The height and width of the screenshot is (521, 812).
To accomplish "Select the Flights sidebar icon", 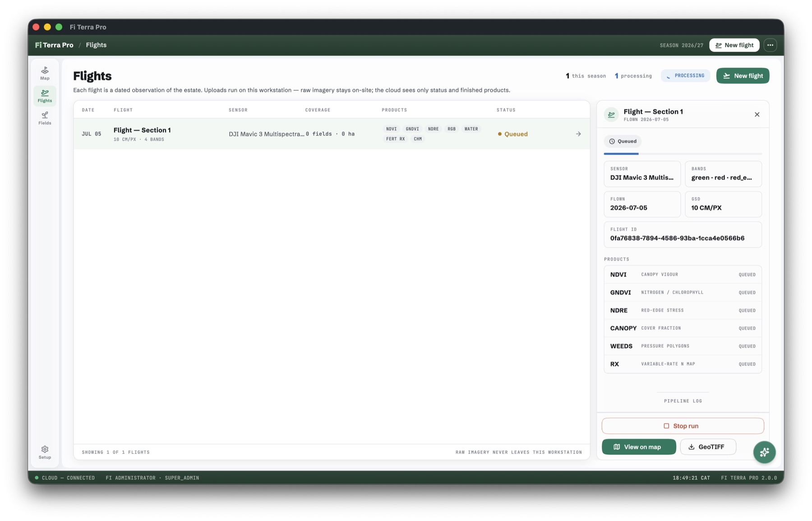I will pos(45,96).
